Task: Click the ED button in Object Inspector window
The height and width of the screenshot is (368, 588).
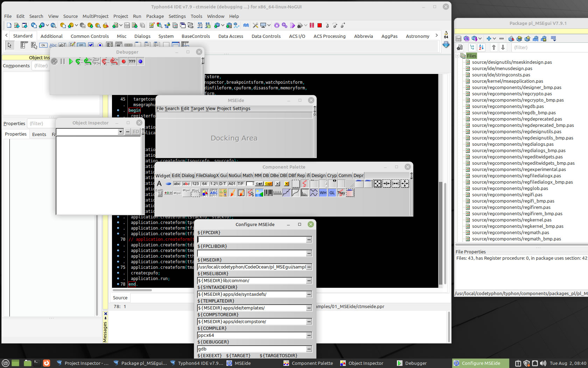Action: pyautogui.click(x=136, y=132)
